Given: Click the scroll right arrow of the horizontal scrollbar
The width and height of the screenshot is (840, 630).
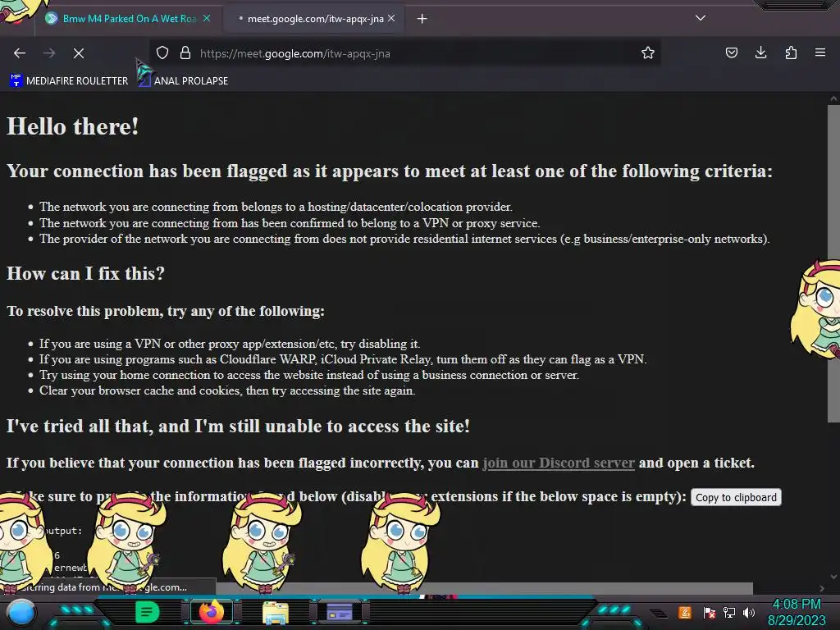Looking at the screenshot, I should coord(822,588).
